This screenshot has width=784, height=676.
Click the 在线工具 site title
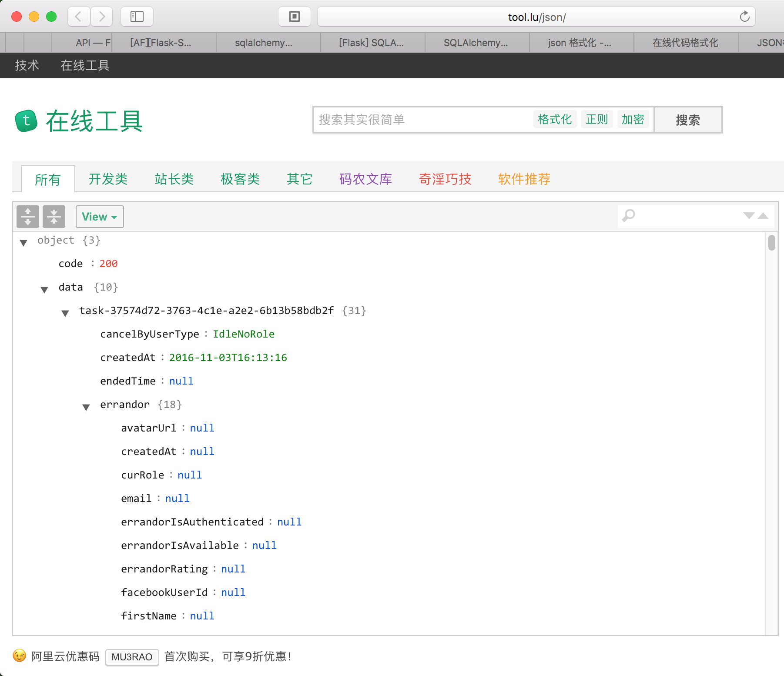click(x=94, y=121)
